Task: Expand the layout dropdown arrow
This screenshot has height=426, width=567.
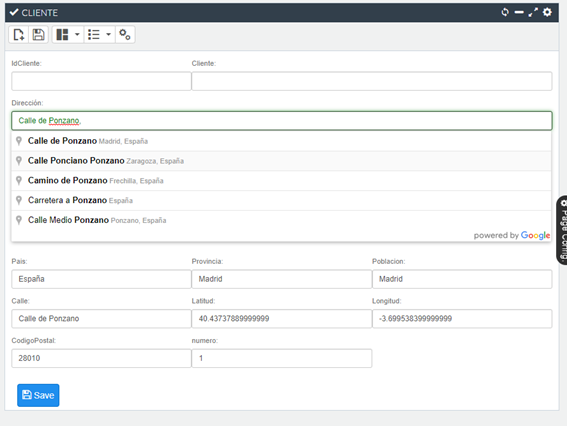Action: click(77, 35)
